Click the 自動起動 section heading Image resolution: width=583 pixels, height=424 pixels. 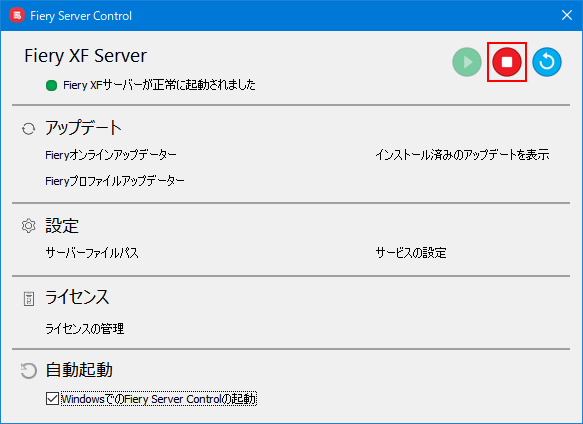click(x=79, y=370)
